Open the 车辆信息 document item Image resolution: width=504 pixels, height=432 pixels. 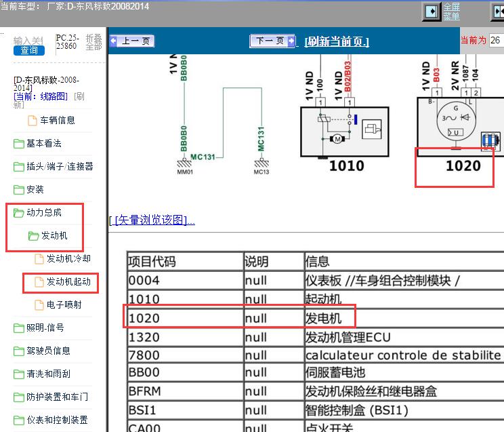tap(57, 121)
